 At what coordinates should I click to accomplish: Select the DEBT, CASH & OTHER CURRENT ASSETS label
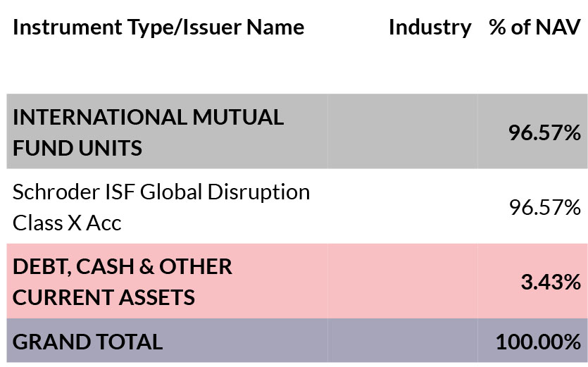[123, 282]
